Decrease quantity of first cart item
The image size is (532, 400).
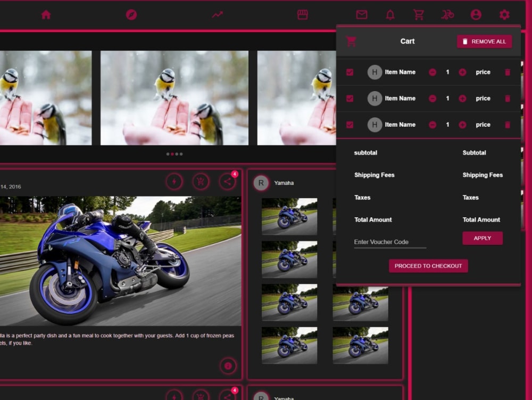pos(432,72)
